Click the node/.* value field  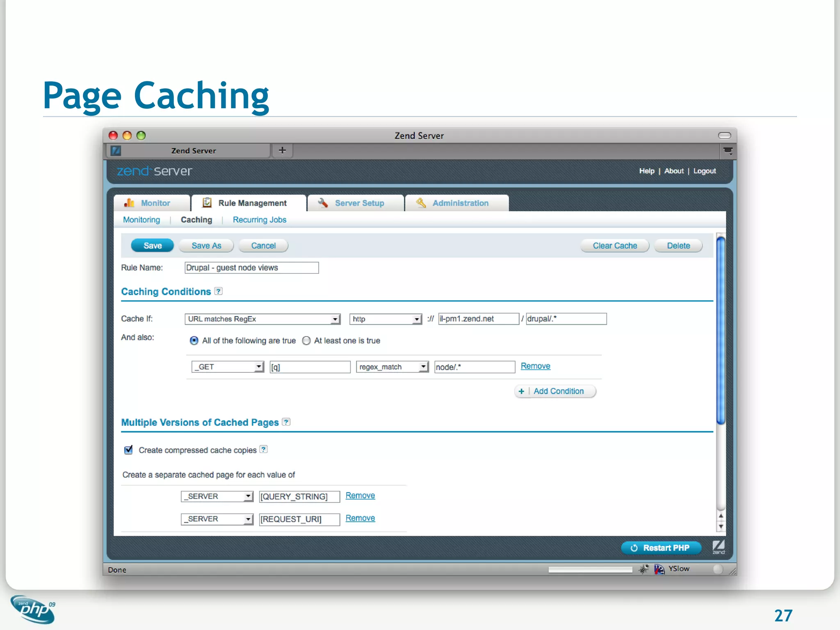click(x=475, y=367)
